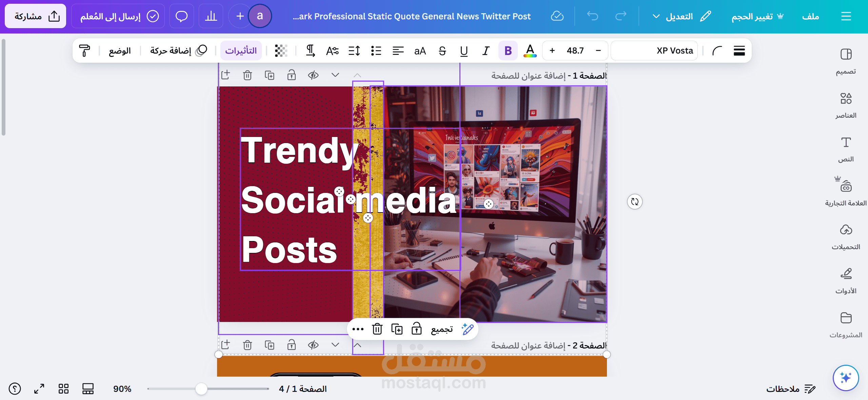Move page 2 down chevron
The image size is (868, 400).
click(x=335, y=345)
